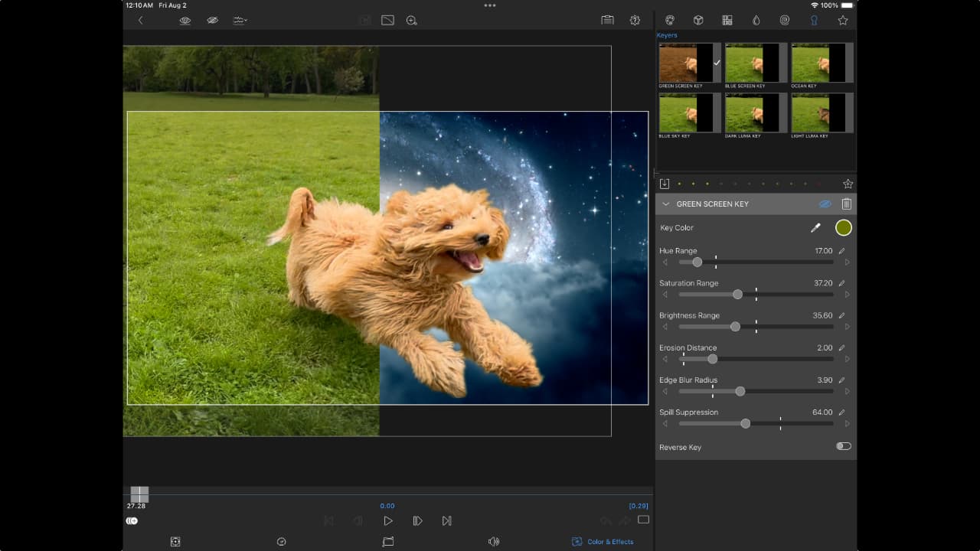The width and height of the screenshot is (980, 551).
Task: Collapse the Green Screen Key section
Action: 665,204
